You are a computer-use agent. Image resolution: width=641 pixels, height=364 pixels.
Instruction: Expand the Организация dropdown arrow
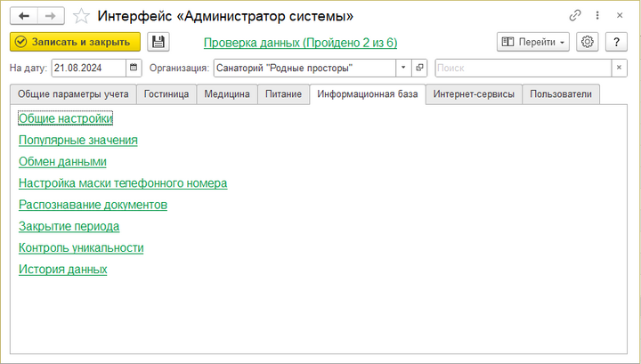tap(403, 68)
